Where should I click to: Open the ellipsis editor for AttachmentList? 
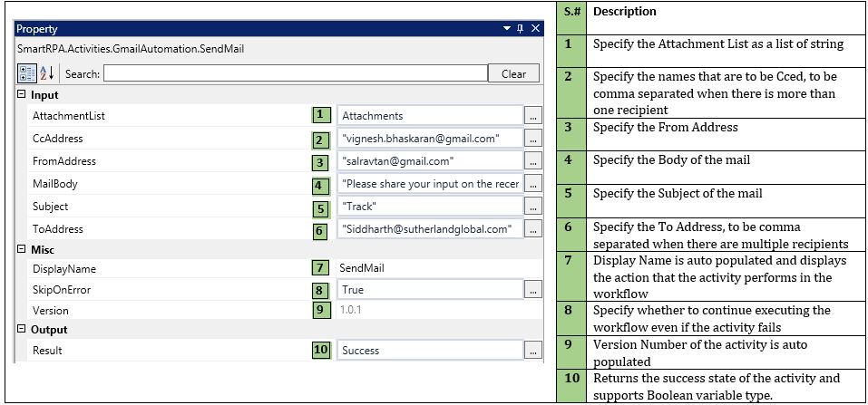point(534,116)
